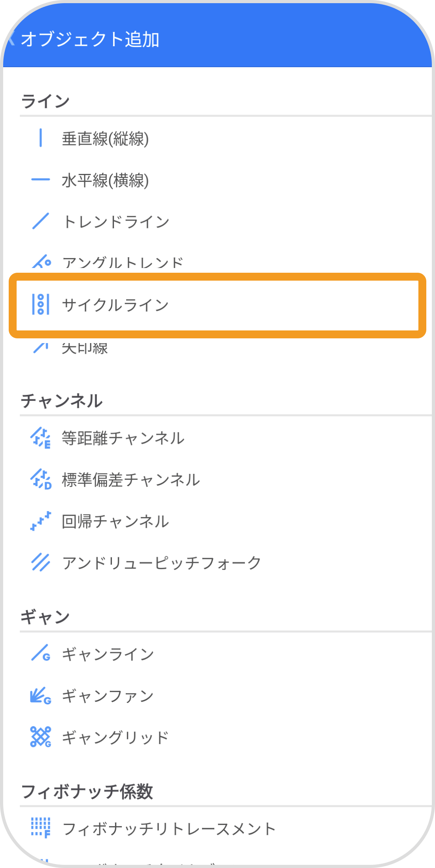Viewport: 435px width, 868px height.
Task: Add the サイクルライン object
Action: pos(115,305)
